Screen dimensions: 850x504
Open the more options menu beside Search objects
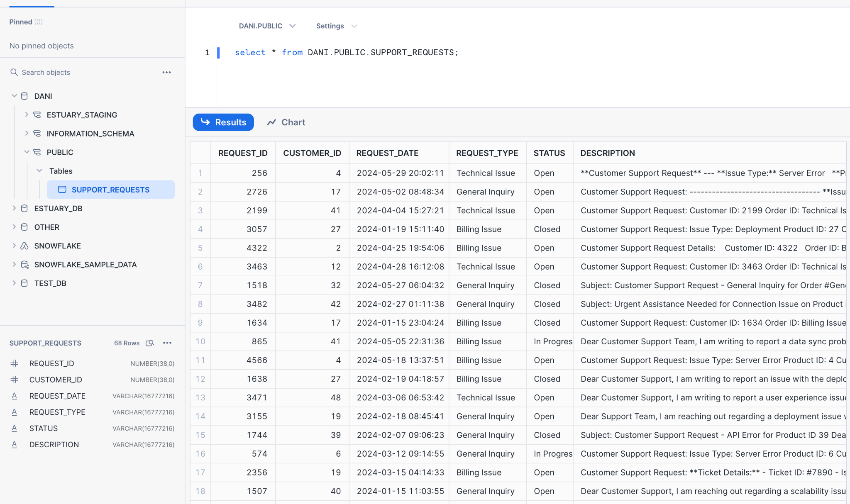tap(166, 72)
